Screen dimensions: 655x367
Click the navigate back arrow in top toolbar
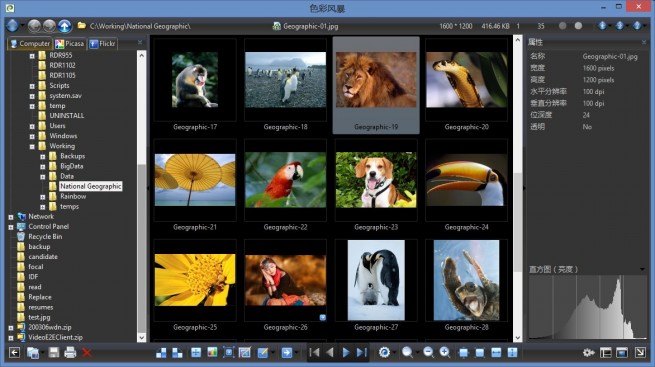click(x=34, y=26)
